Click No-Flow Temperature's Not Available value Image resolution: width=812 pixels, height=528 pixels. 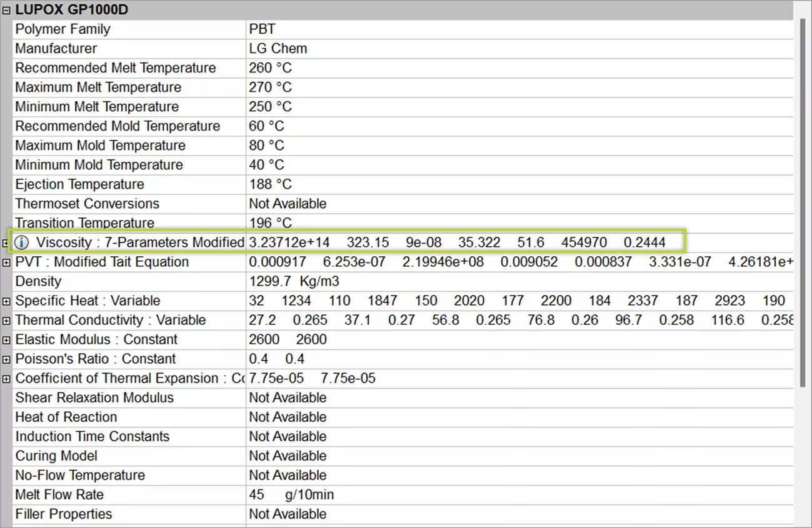click(x=288, y=475)
